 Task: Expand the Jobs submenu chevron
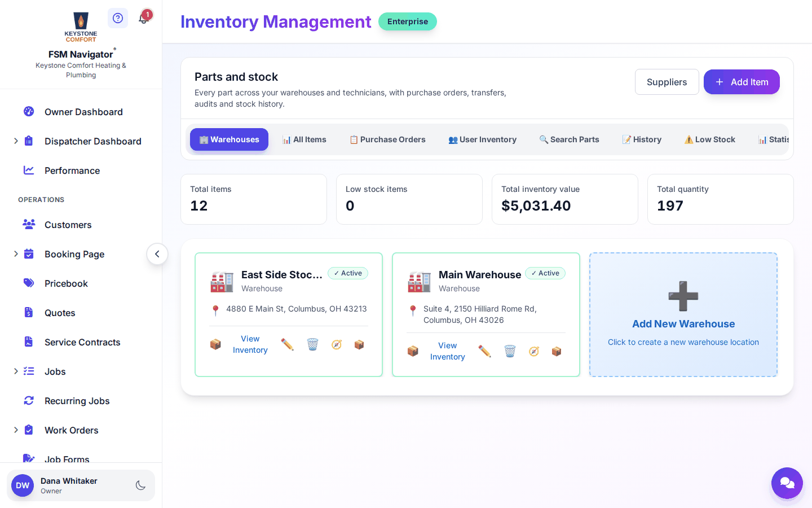(16, 371)
